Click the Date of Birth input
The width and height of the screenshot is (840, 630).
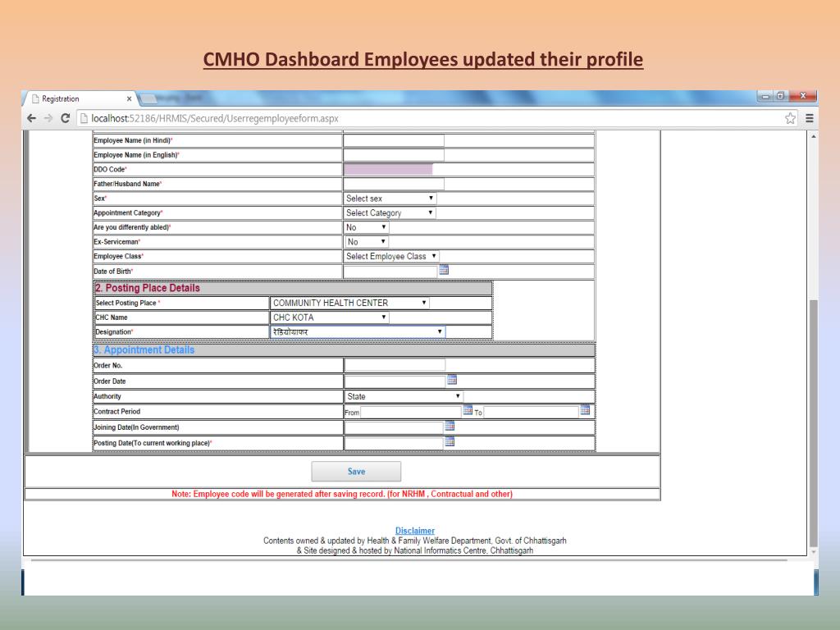(x=390, y=271)
